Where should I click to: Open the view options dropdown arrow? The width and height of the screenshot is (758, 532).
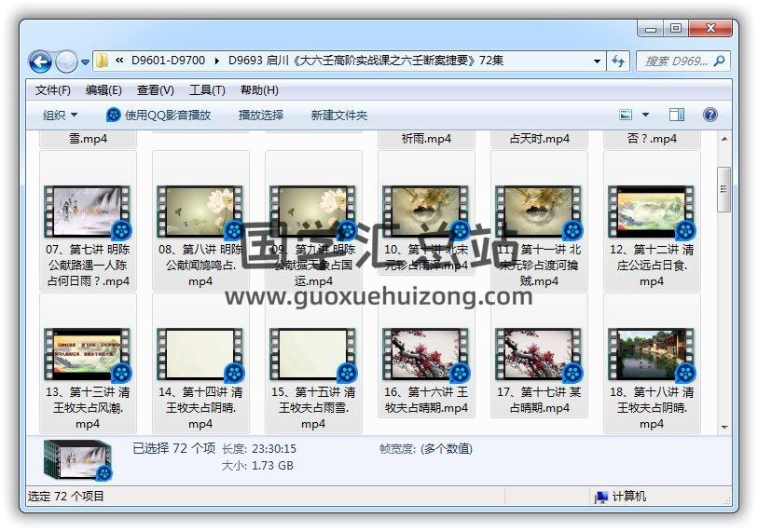click(x=645, y=115)
